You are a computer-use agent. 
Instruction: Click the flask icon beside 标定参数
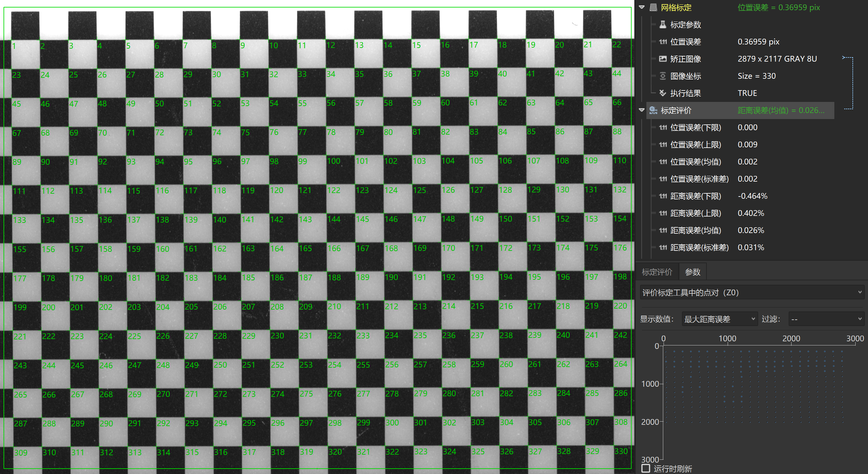(663, 24)
